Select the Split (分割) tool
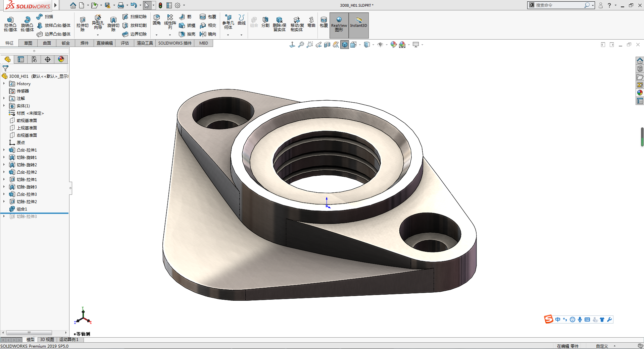644x349 pixels. pos(265,22)
